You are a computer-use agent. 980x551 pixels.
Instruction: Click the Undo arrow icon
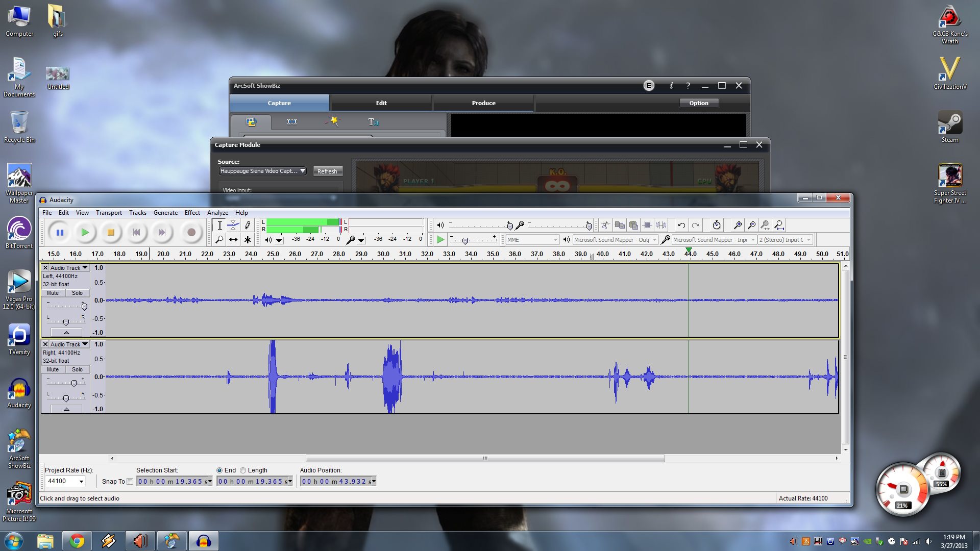(681, 225)
